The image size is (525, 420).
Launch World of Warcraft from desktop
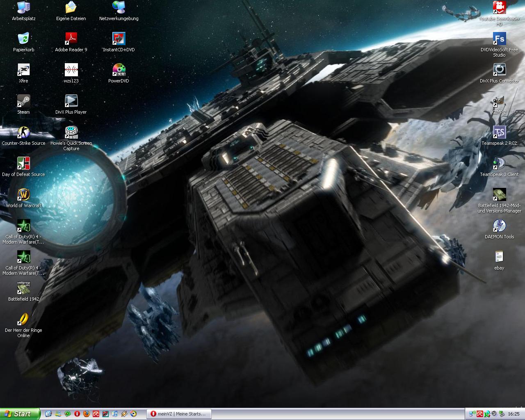(x=23, y=195)
